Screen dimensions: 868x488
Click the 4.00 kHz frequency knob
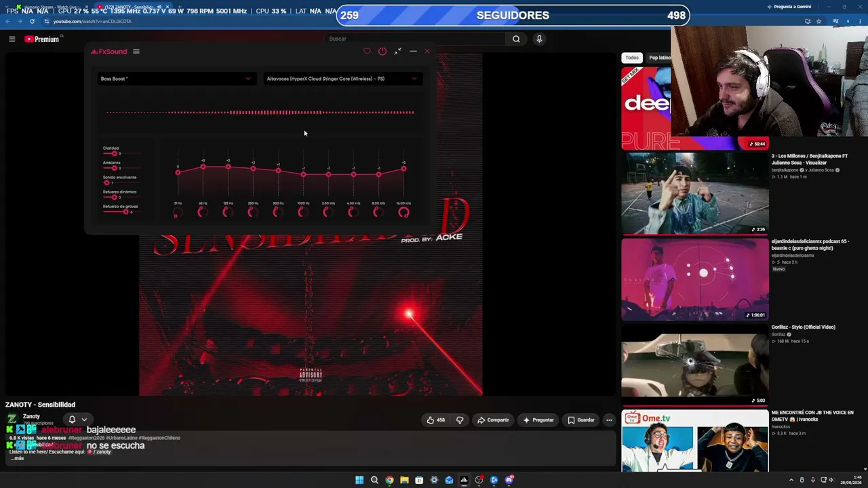click(x=353, y=213)
